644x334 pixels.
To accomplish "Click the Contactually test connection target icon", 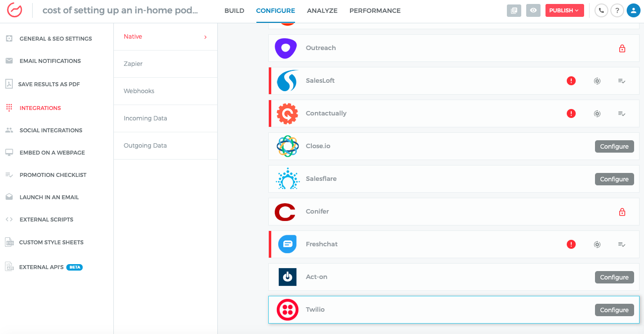I will (x=597, y=113).
